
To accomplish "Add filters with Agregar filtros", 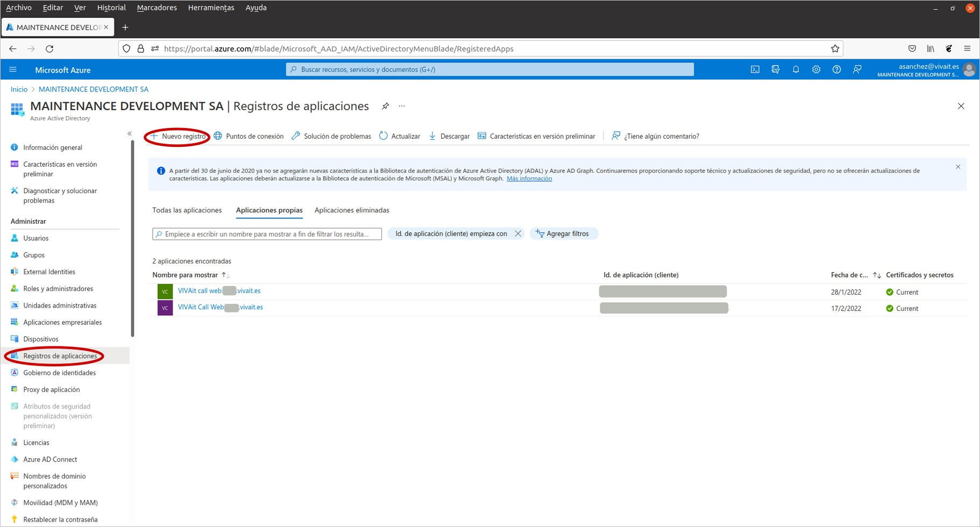I will coord(563,233).
